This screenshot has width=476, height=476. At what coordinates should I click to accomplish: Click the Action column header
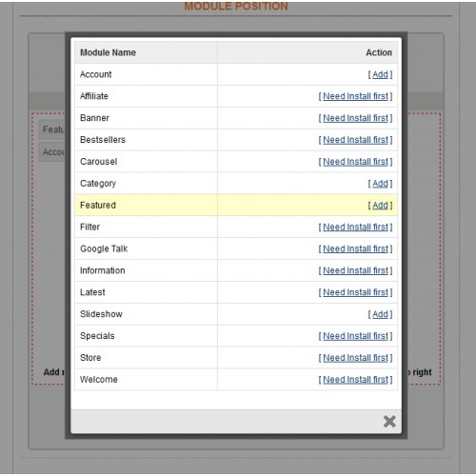coord(379,52)
